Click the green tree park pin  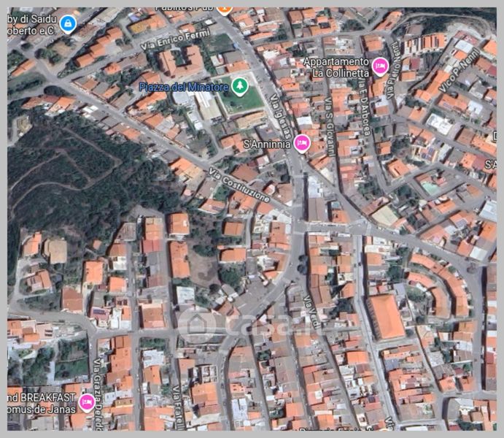click(x=240, y=87)
